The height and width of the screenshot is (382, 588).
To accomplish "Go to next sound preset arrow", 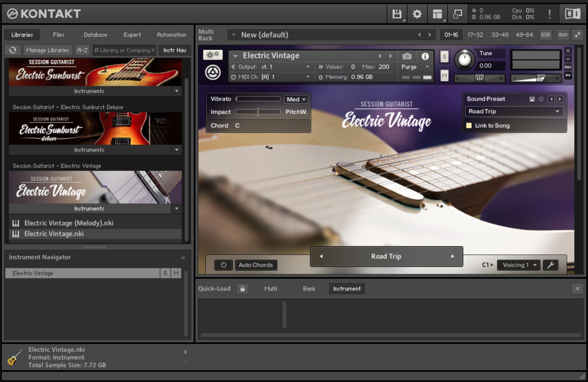I will tap(560, 99).
